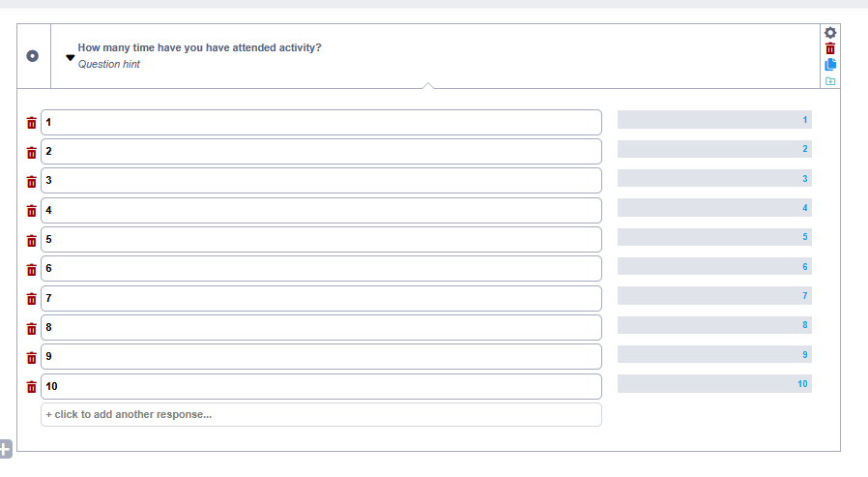Open question settings gear icon
The width and height of the screenshot is (868, 477).
830,32
